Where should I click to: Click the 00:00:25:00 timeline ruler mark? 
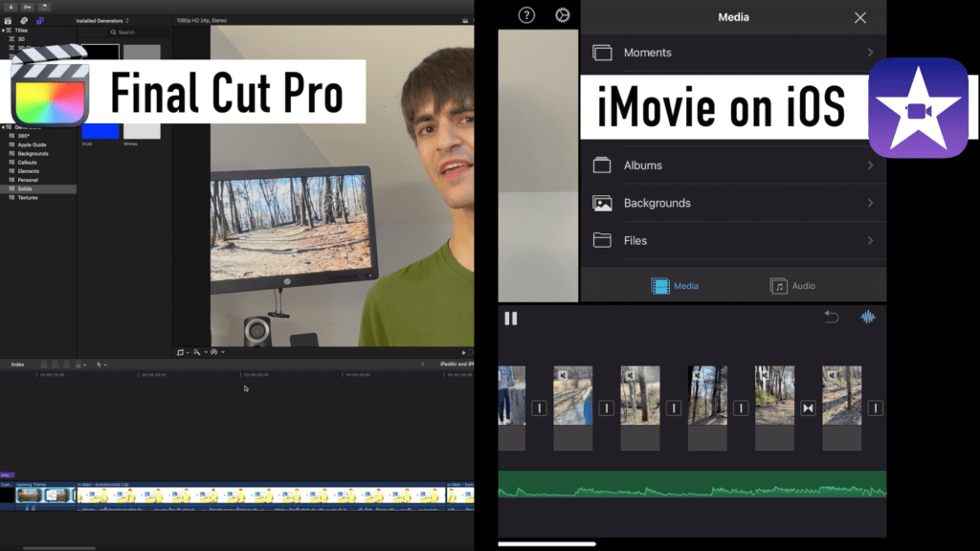click(256, 375)
